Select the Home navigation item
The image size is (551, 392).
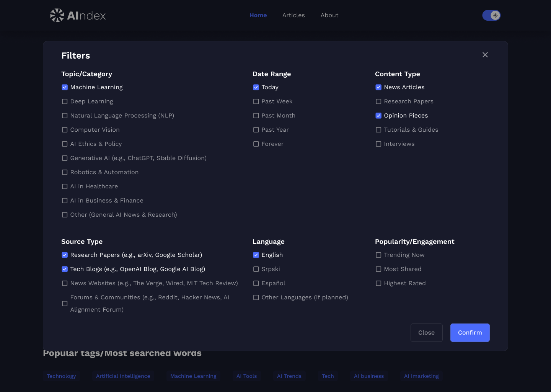pyautogui.click(x=258, y=15)
